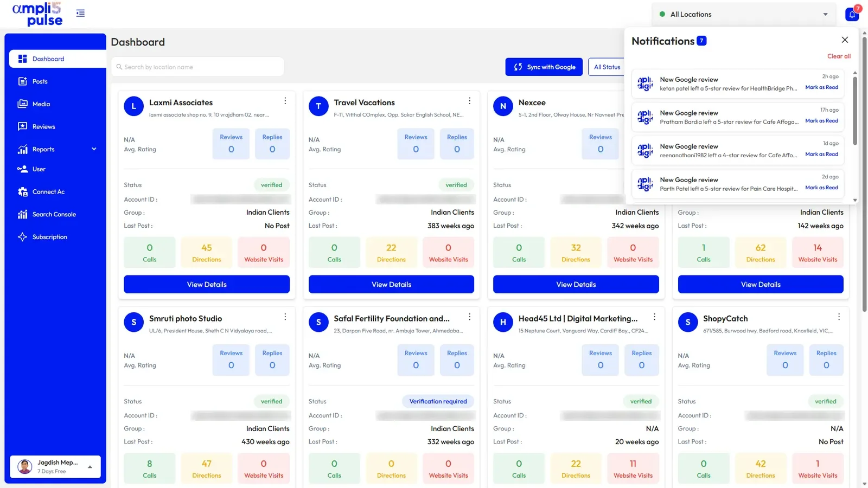Click the 383 weeks ago last post text
This screenshot has width=868, height=488.
pos(450,226)
